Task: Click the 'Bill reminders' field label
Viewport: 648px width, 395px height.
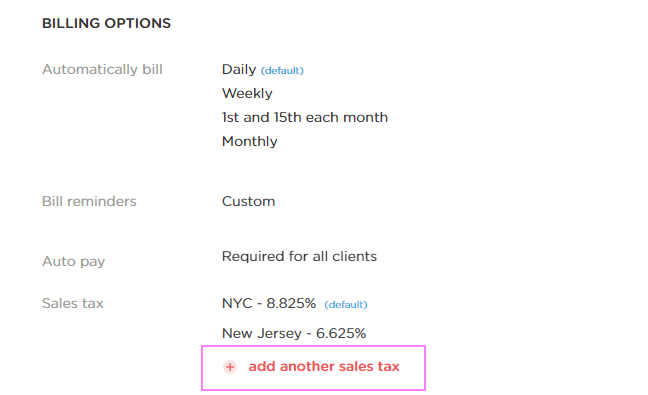Action: pos(89,201)
